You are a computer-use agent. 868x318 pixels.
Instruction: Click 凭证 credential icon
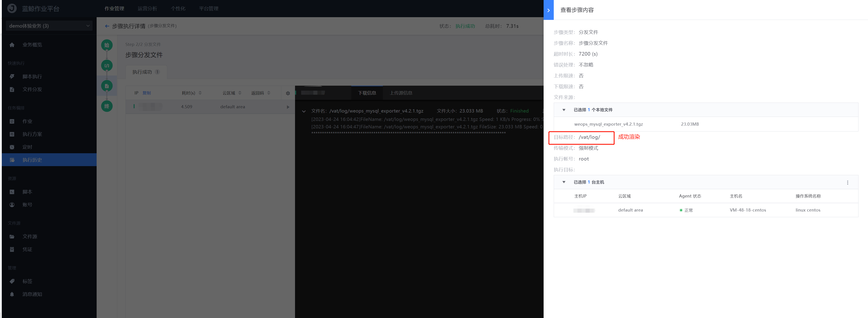[x=12, y=250]
